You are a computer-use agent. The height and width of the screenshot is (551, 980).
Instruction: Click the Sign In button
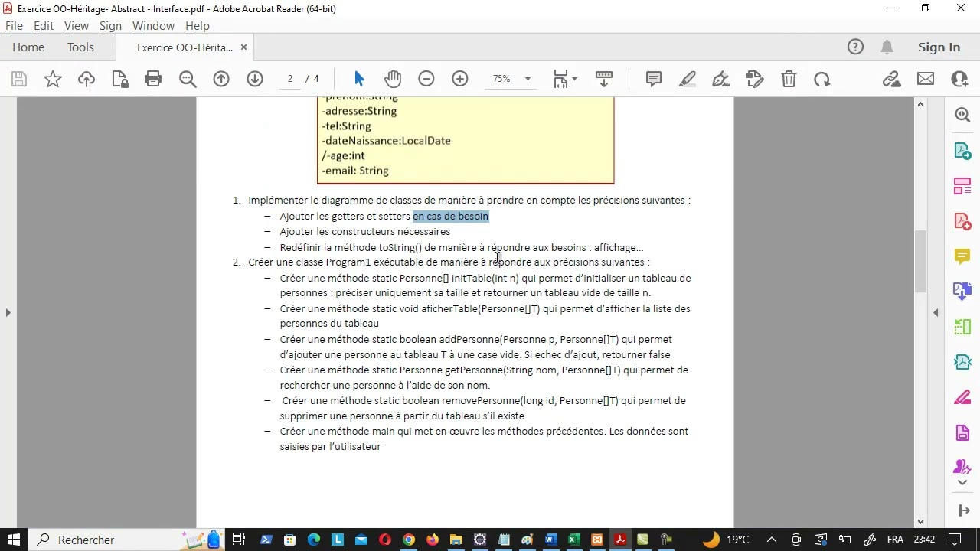[x=939, y=47]
